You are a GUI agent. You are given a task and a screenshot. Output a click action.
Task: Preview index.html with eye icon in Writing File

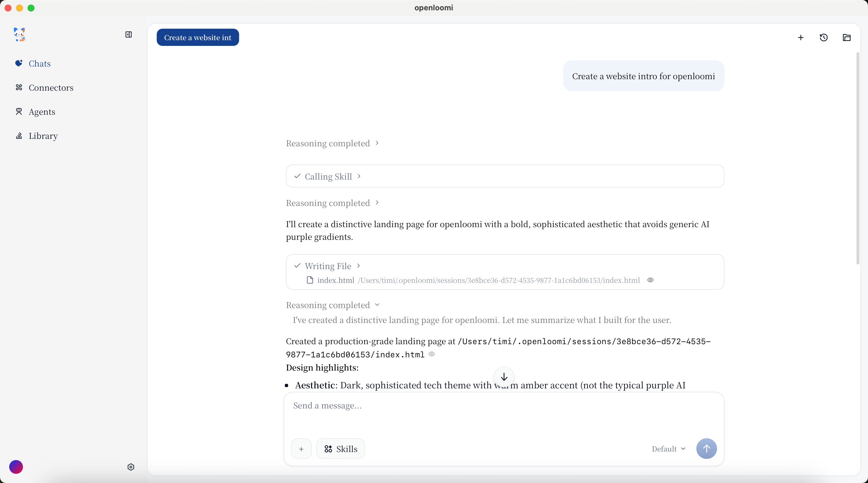650,280
